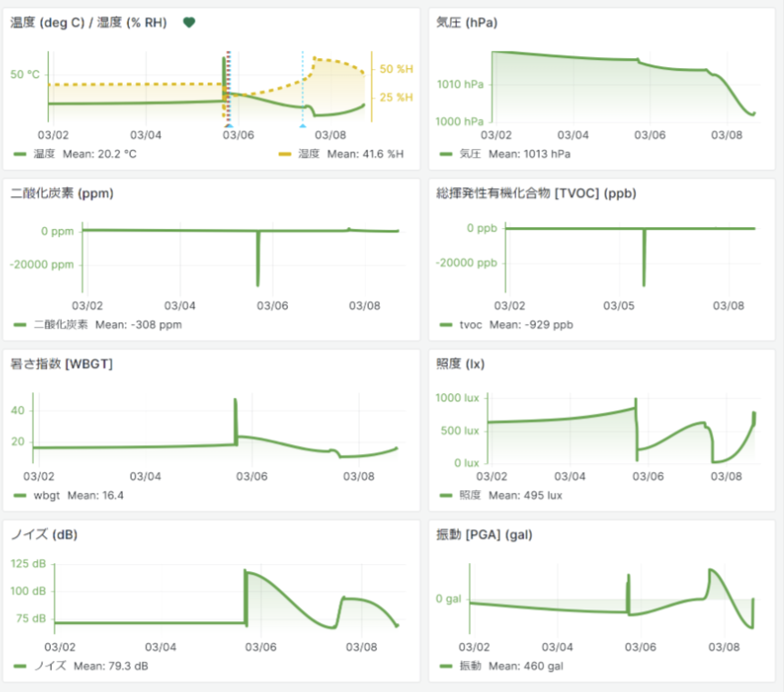784x692 pixels.
Task: Click green line icon of 照度 legend
Action: (x=445, y=495)
